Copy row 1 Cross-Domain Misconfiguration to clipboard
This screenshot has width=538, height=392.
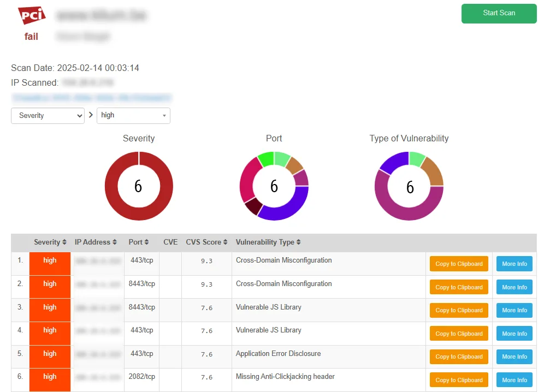[459, 264]
